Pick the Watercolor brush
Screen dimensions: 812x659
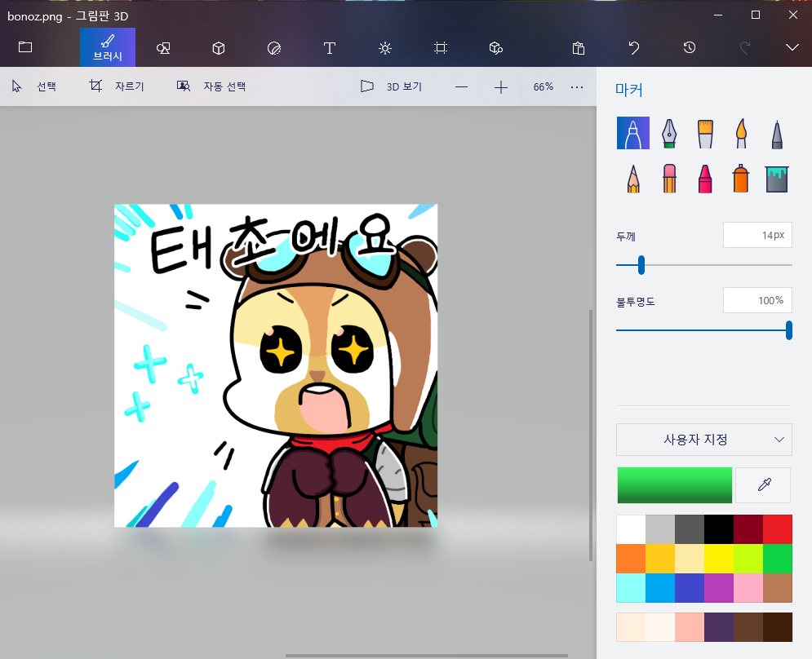coord(741,133)
